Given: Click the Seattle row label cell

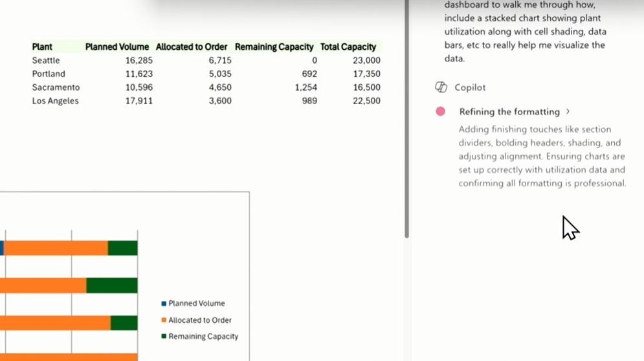Looking at the screenshot, I should tap(46, 60).
